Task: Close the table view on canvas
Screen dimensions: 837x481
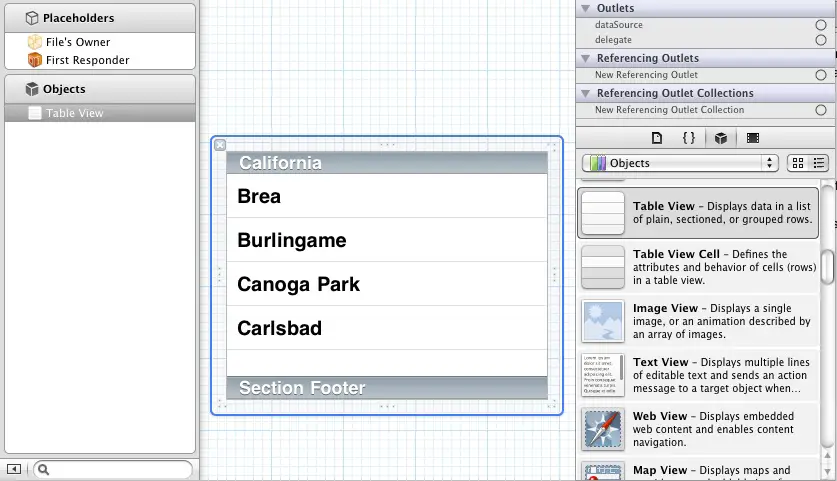Action: coord(220,145)
